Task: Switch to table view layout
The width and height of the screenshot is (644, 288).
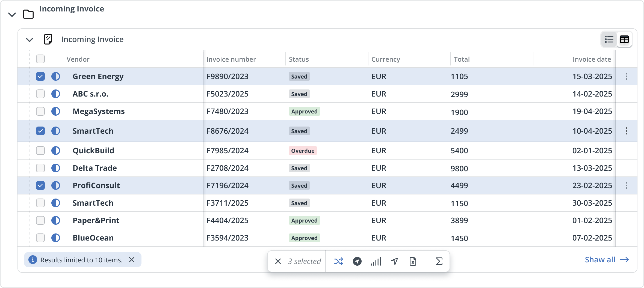Action: (624, 40)
